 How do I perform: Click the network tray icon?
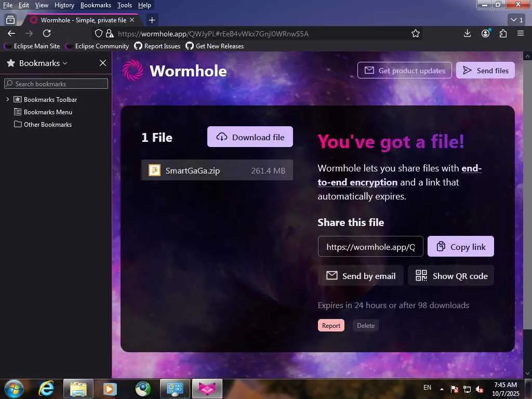coord(467,389)
